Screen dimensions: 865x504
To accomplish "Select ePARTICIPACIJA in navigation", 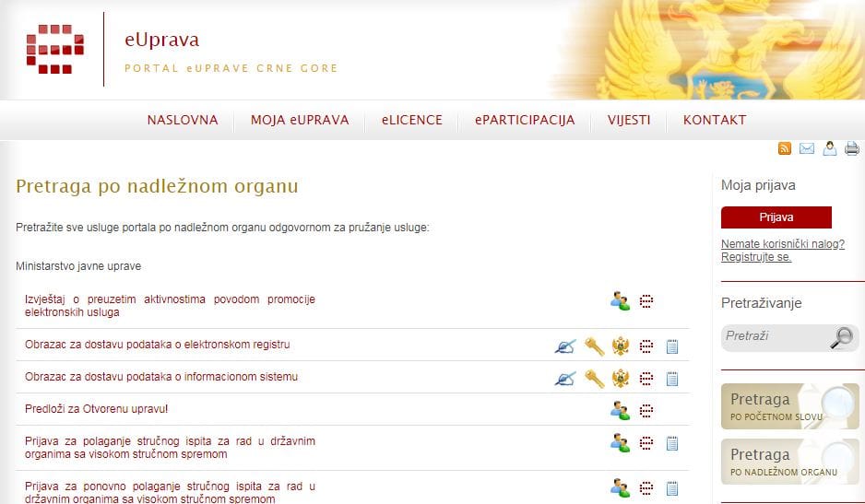I will 525,120.
